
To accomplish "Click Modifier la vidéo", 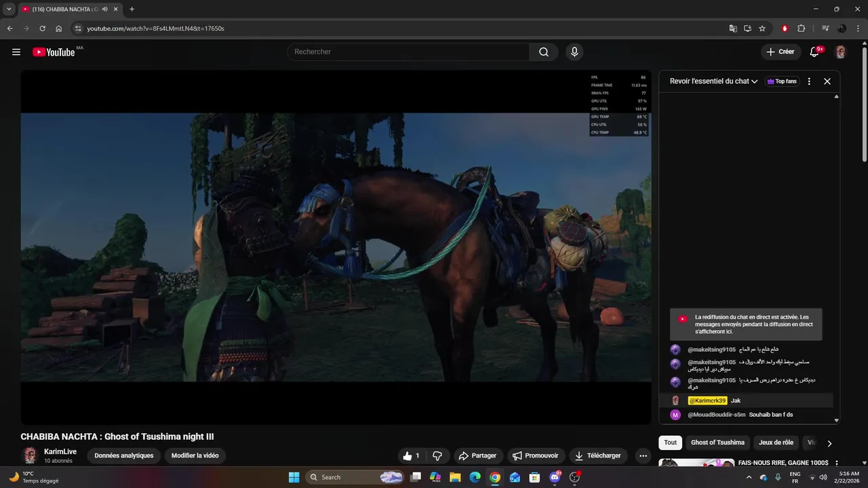I will [x=195, y=455].
